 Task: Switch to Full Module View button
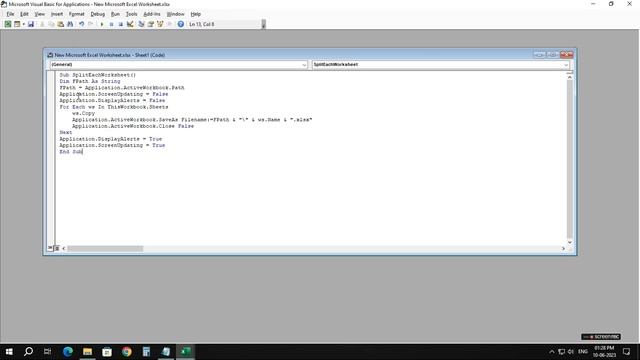[57, 248]
